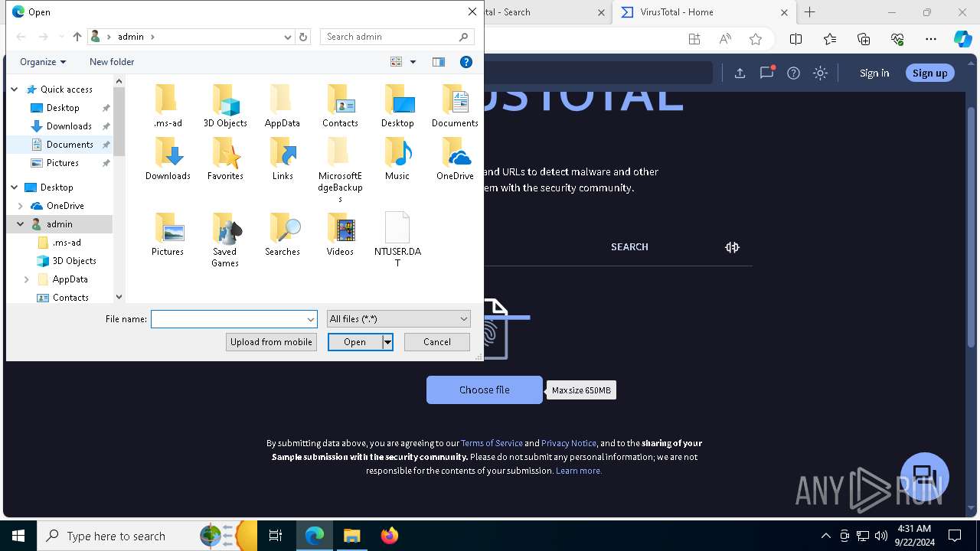Collapse the Desktop tree node
Viewport: 980px width, 551px height.
(15, 187)
